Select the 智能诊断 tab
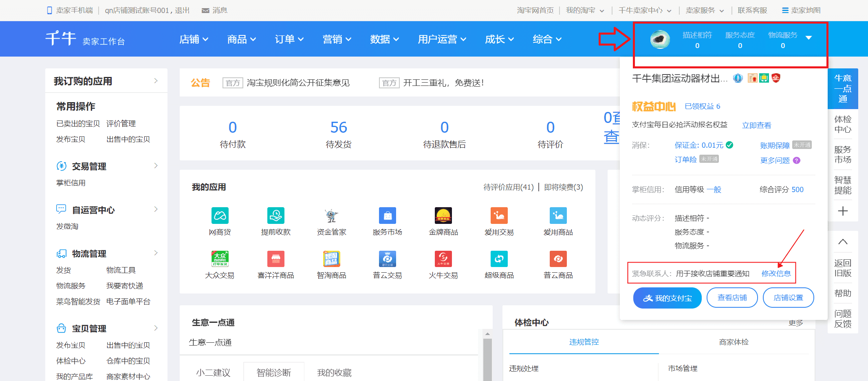 pyautogui.click(x=274, y=372)
